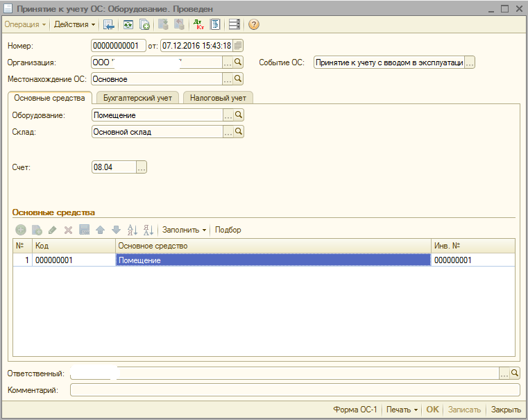Image resolution: width=528 pixels, height=420 pixels.
Task: Sort table descending with Я-А icon
Action: [x=148, y=230]
